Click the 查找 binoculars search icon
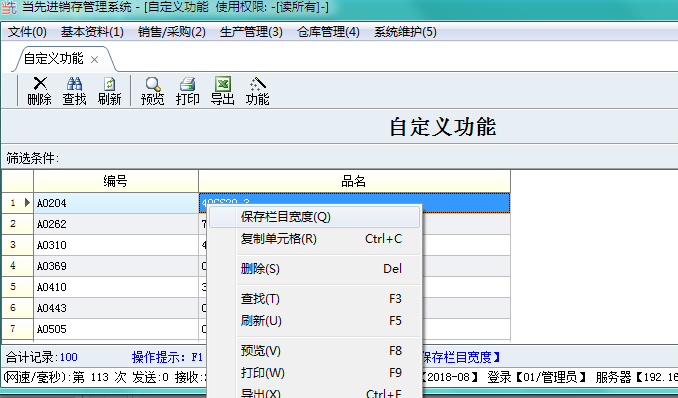Image resolution: width=678 pixels, height=398 pixels. click(74, 91)
